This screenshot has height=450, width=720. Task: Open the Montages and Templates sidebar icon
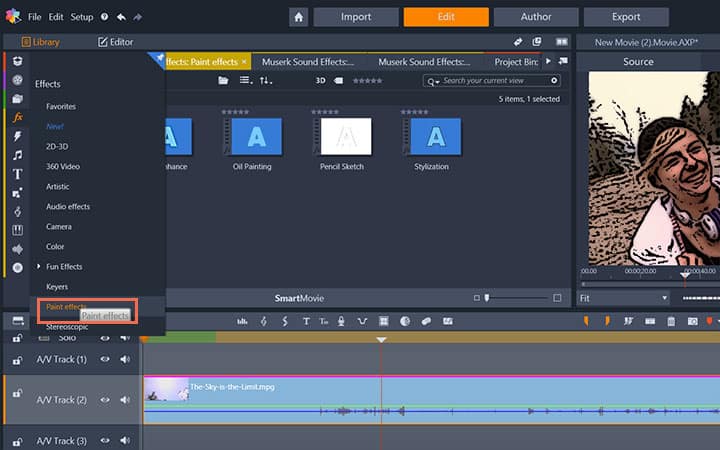[x=17, y=193]
